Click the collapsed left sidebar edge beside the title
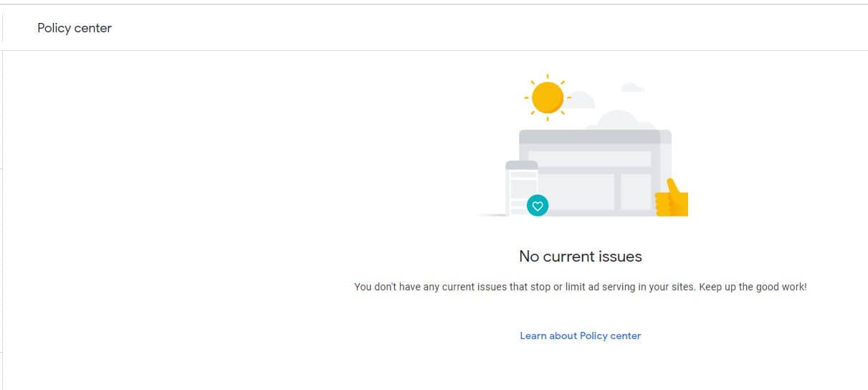Image resolution: width=868 pixels, height=390 pixels. [1, 28]
